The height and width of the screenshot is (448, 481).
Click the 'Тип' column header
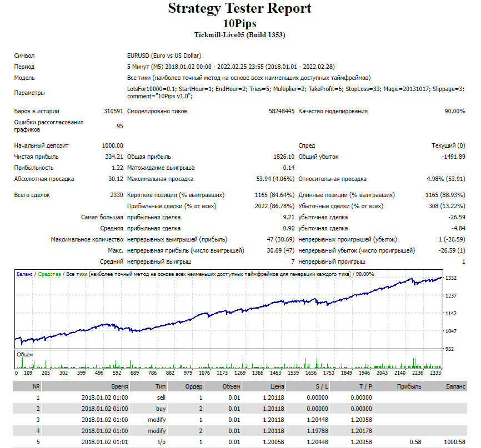pos(161,386)
